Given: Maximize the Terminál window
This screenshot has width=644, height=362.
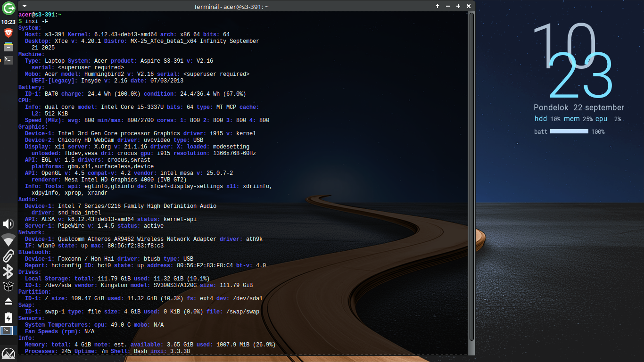Looking at the screenshot, I should [458, 6].
